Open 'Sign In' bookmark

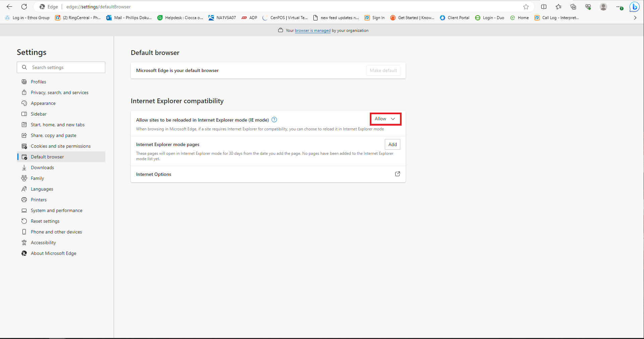(374, 18)
